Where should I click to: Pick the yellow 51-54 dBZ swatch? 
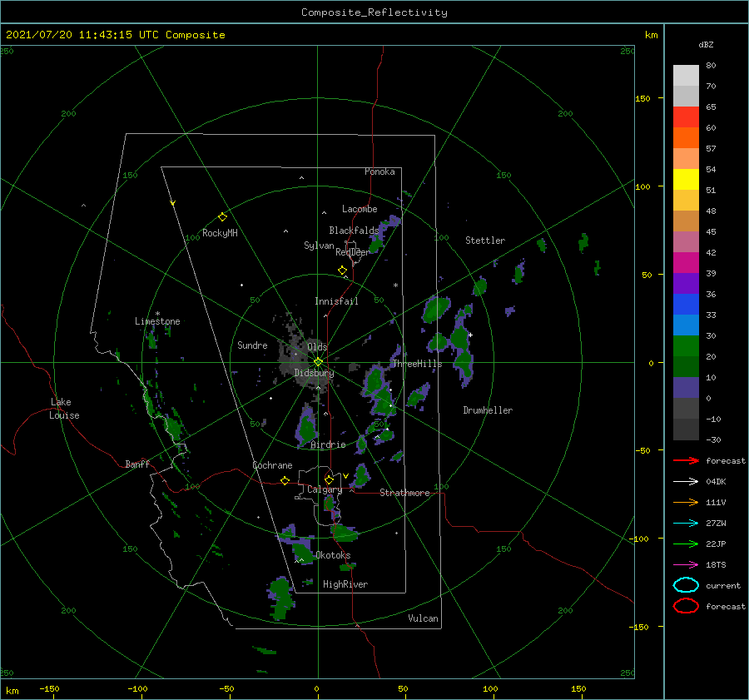point(686,180)
